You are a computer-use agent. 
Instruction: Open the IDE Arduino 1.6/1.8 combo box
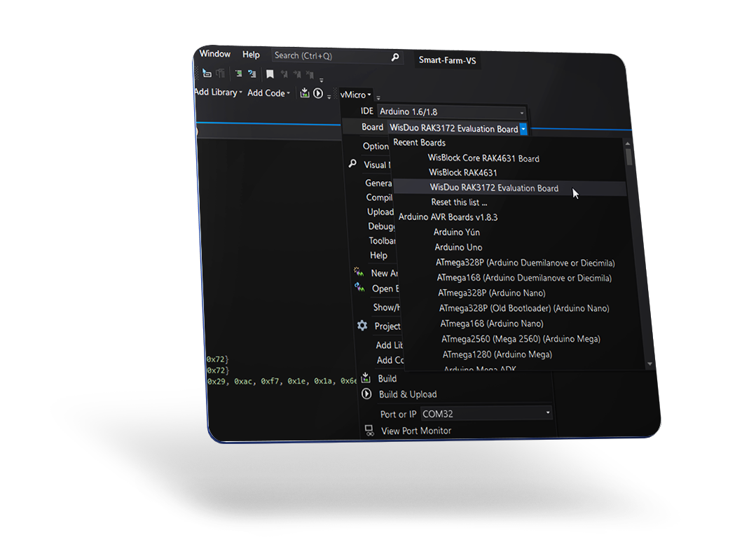click(x=452, y=112)
